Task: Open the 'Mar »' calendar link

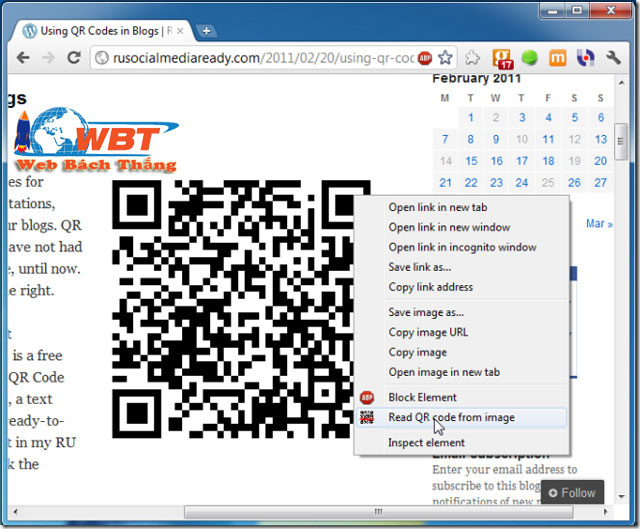Action: 599,224
